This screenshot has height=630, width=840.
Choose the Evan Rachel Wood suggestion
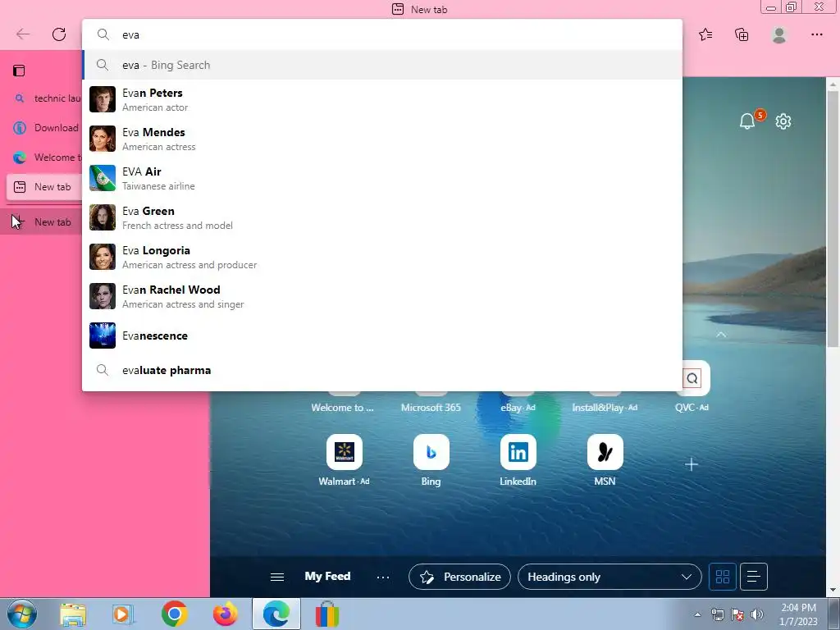(382, 296)
